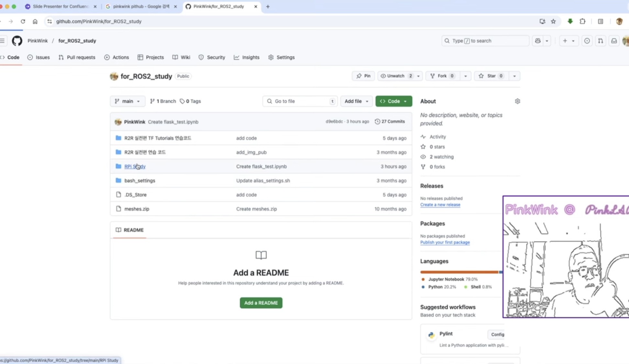This screenshot has height=364, width=629.
Task: Expand the main branch dropdown
Action: tap(127, 101)
